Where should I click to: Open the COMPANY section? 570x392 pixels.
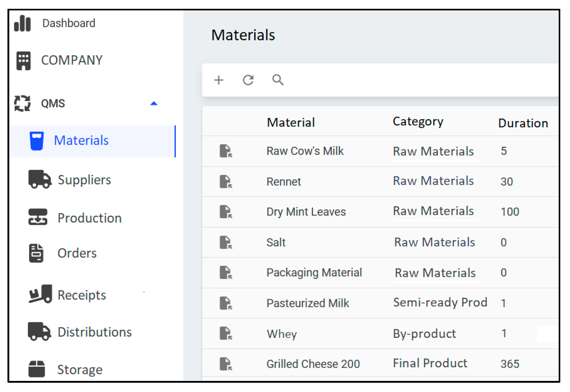coord(71,60)
